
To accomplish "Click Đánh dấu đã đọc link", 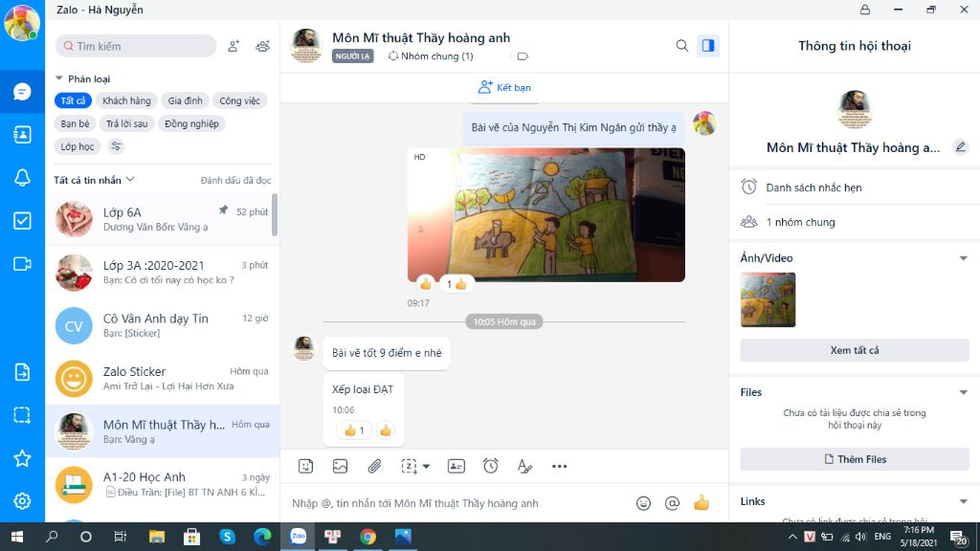I will [235, 181].
